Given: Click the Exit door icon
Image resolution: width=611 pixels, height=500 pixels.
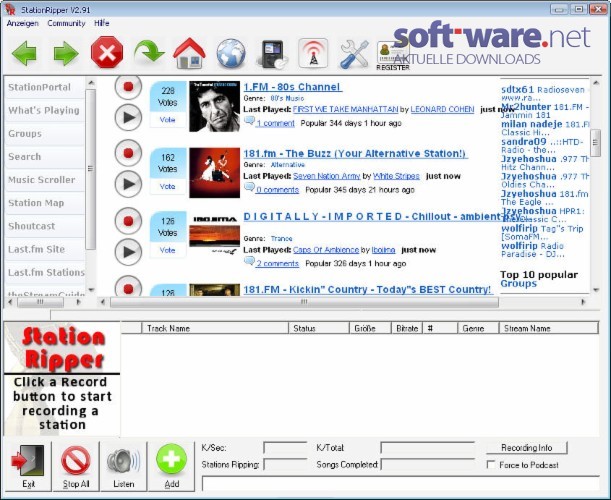Looking at the screenshot, I should click(x=28, y=467).
